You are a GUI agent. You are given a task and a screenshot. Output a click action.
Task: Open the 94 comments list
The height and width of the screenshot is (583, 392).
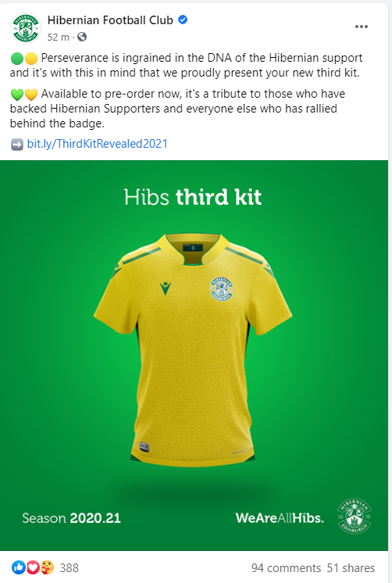coord(286,568)
